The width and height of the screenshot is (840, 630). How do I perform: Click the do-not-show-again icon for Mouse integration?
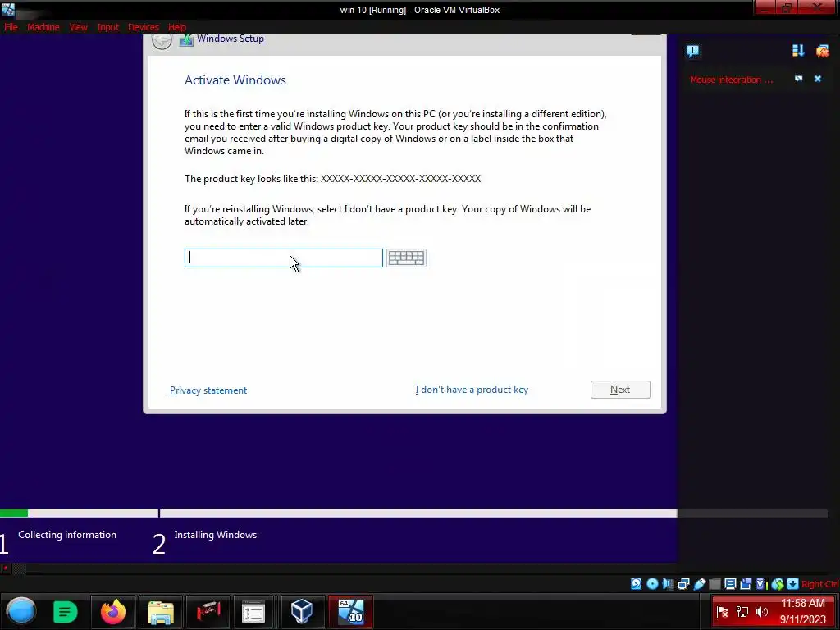point(799,79)
